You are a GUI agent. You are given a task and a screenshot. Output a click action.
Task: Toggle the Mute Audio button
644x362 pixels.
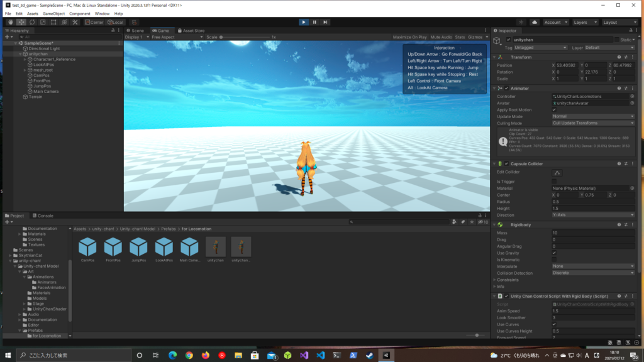pos(441,37)
